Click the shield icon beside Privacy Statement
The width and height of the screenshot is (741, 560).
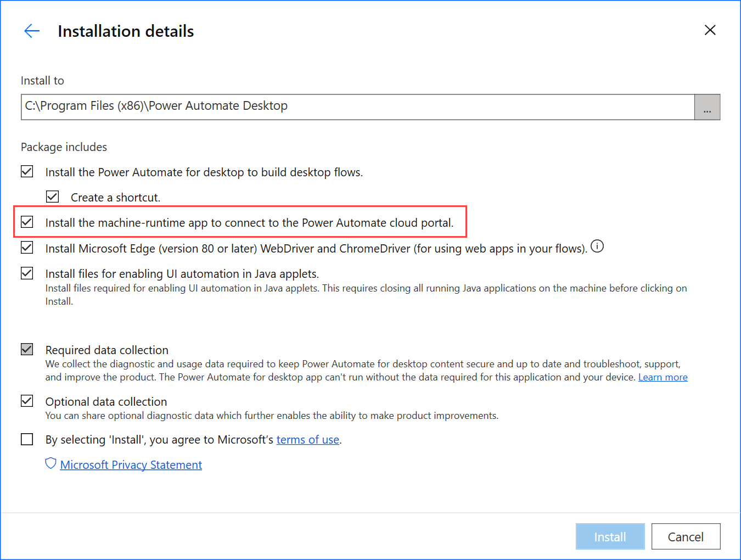pos(50,464)
